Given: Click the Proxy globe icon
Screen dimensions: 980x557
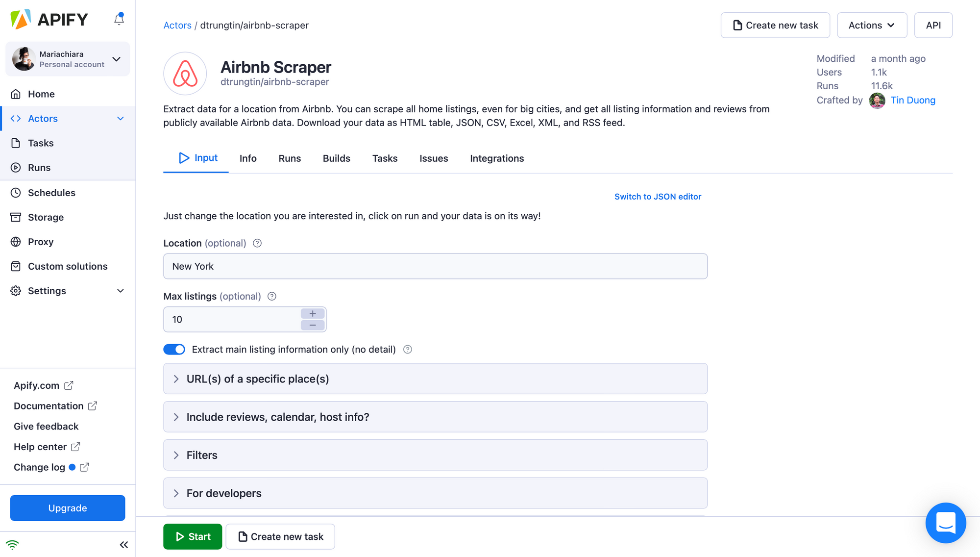Looking at the screenshot, I should coord(16,241).
